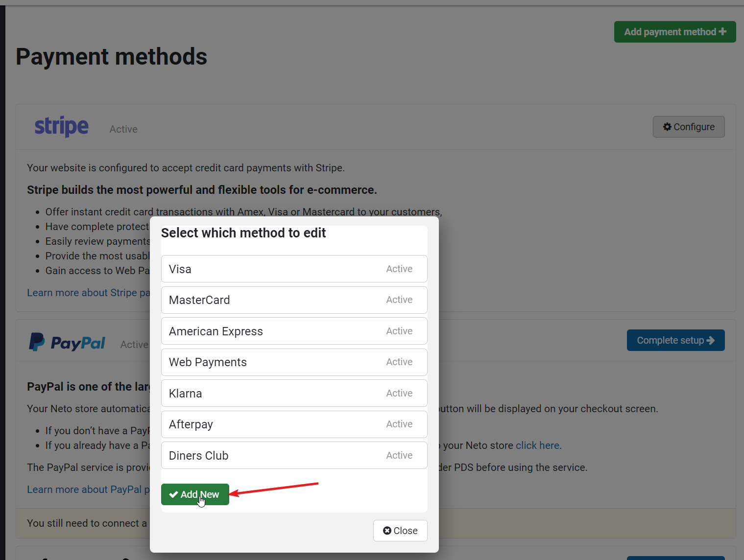Open American Express method entry
This screenshot has height=560, width=744.
pyautogui.click(x=294, y=331)
